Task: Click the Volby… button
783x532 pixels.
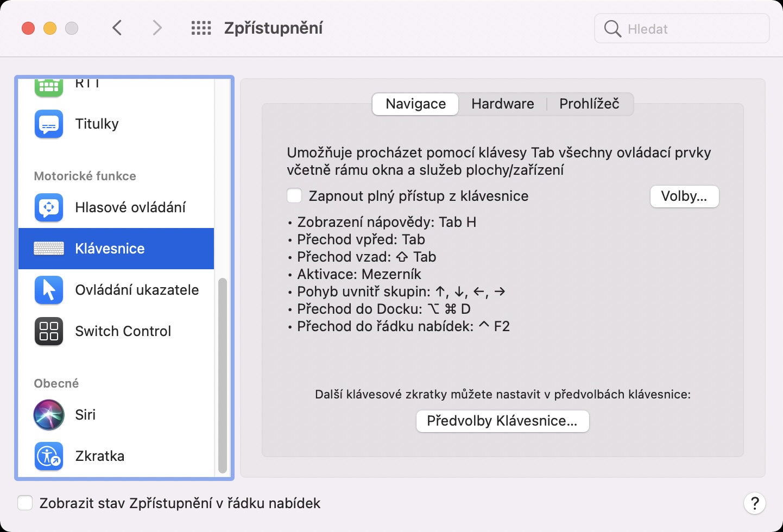Action: click(684, 197)
